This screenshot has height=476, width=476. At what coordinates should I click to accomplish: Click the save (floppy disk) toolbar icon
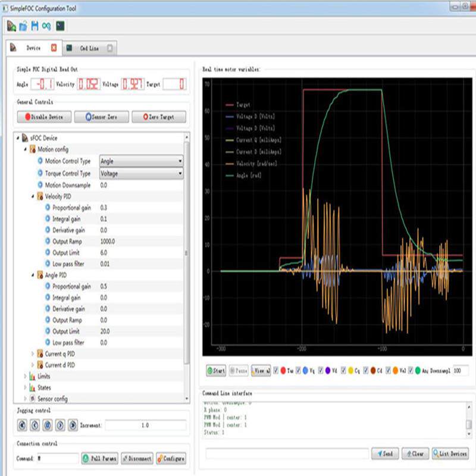(35, 26)
